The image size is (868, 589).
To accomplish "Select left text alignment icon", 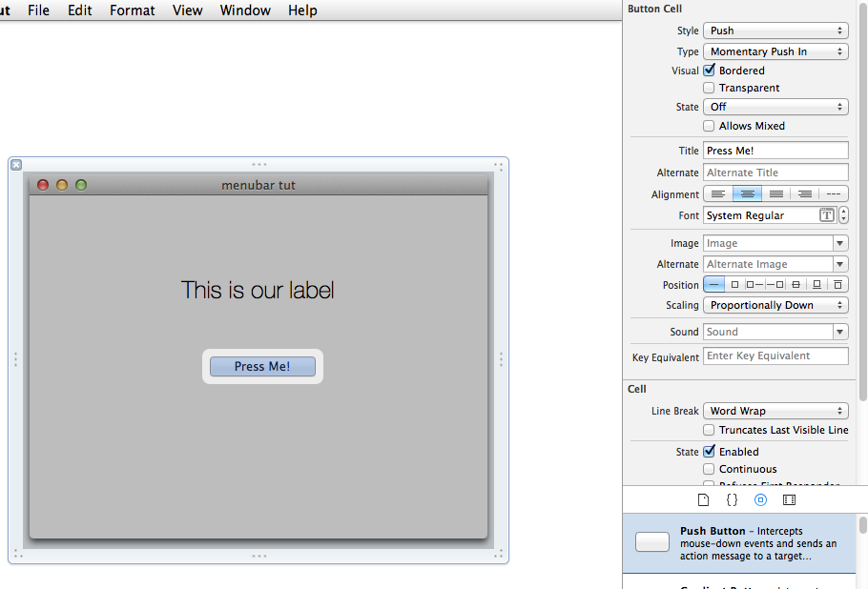I will 718,193.
